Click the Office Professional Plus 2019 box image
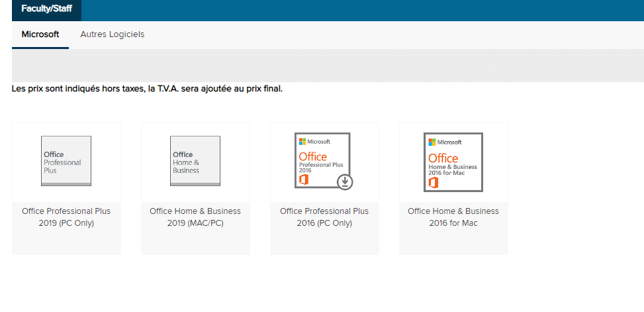 point(66,161)
